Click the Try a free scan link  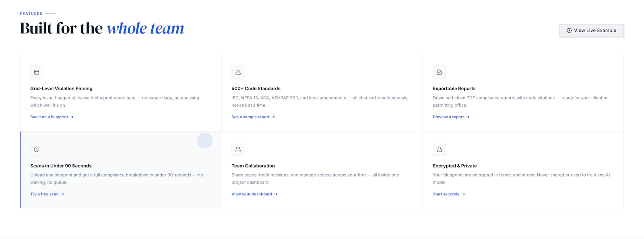(x=47, y=194)
